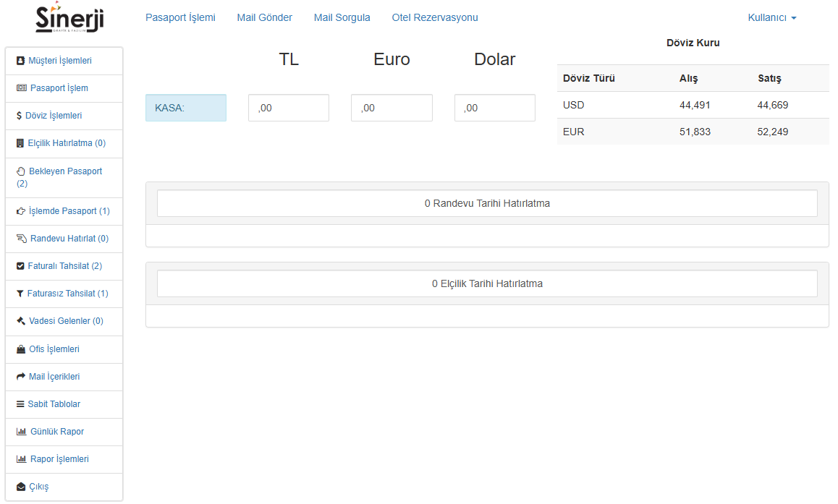The height and width of the screenshot is (504, 838).
Task: Open Mail Sorgula from the navbar
Action: [342, 17]
